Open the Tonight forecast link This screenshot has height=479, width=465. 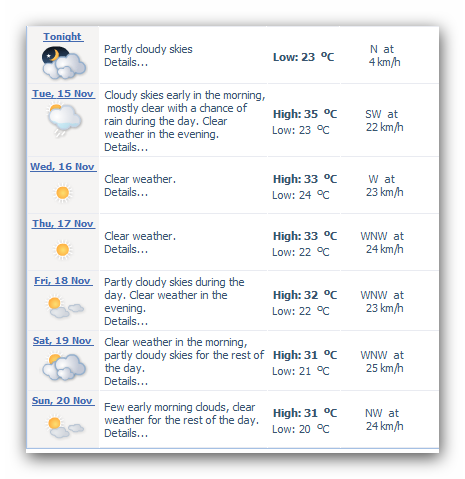point(62,36)
